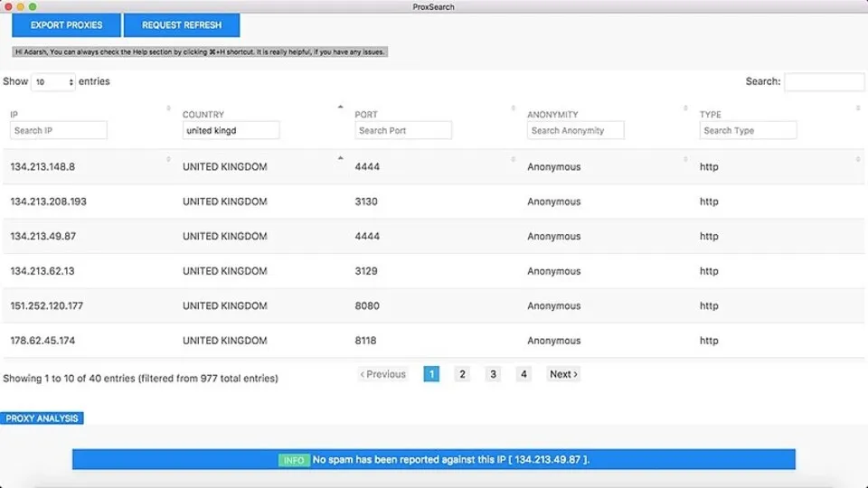This screenshot has height=488, width=868.
Task: Go to page 2 of results
Action: point(462,374)
